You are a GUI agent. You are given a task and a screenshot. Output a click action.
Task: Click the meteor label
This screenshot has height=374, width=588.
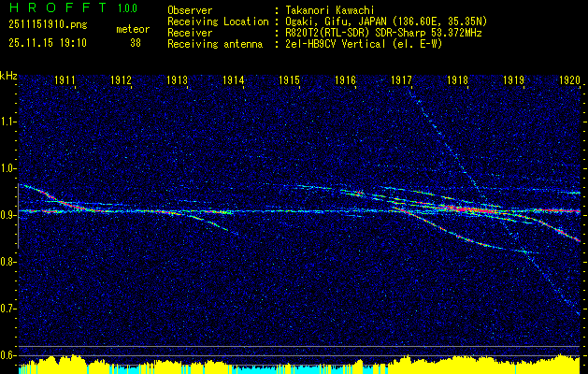[133, 29]
